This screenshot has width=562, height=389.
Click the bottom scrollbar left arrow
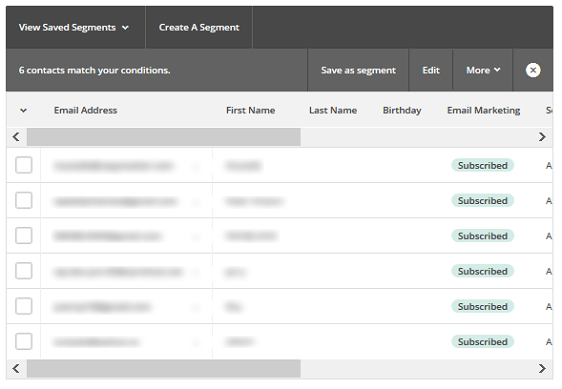coord(16,369)
